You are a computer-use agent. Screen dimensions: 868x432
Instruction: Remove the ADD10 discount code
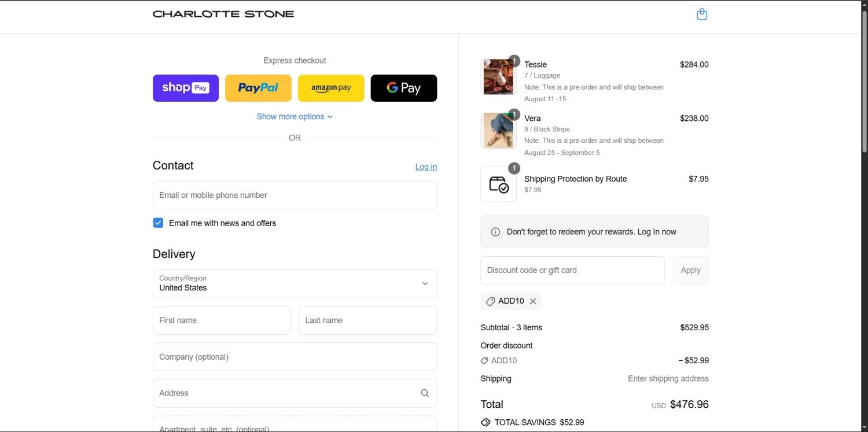point(533,301)
